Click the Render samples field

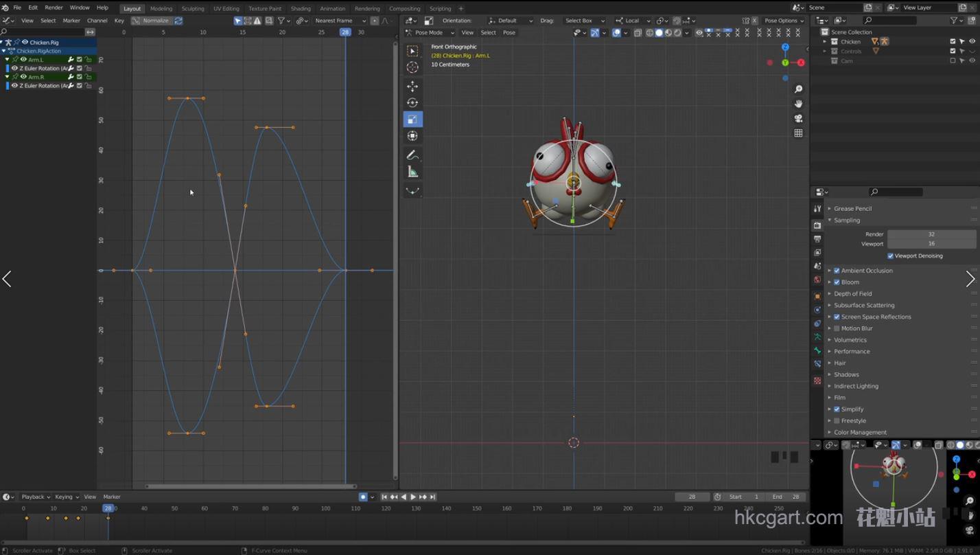[931, 234]
